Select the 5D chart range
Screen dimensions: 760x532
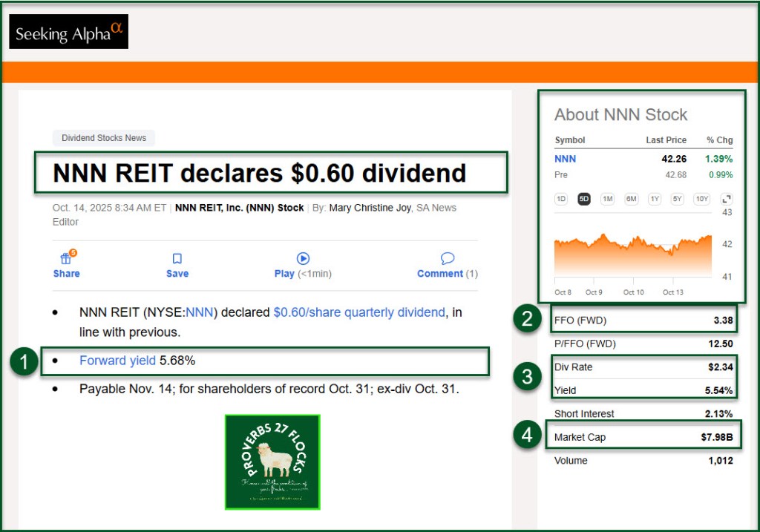[x=583, y=199]
